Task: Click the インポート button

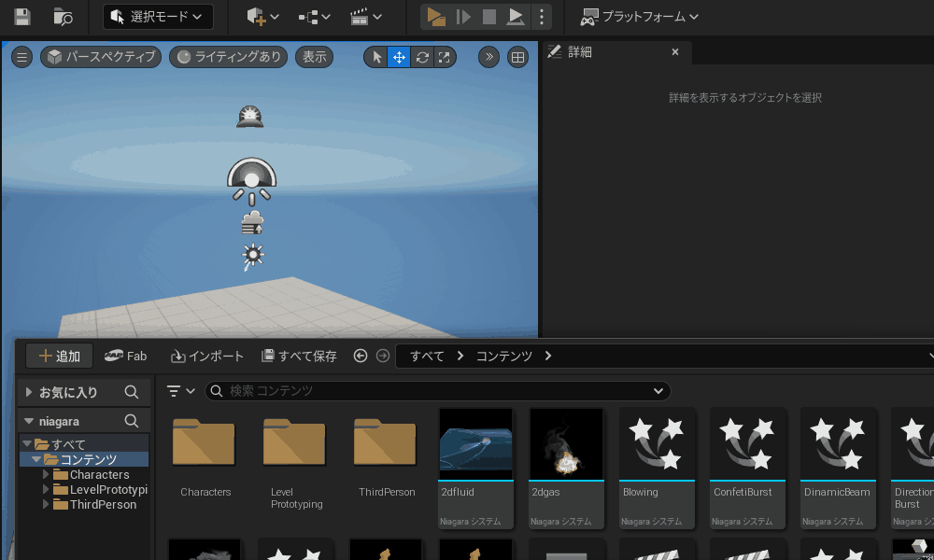Action: [207, 356]
